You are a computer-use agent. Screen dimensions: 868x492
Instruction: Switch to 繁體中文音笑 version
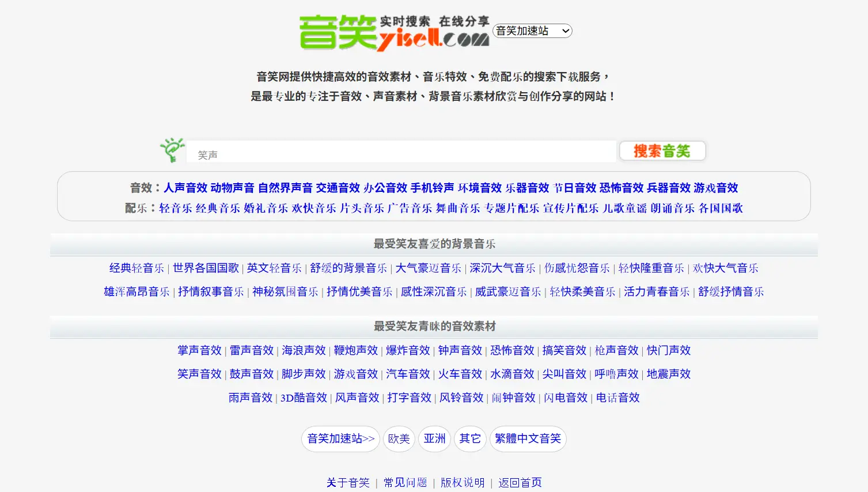[x=528, y=439]
